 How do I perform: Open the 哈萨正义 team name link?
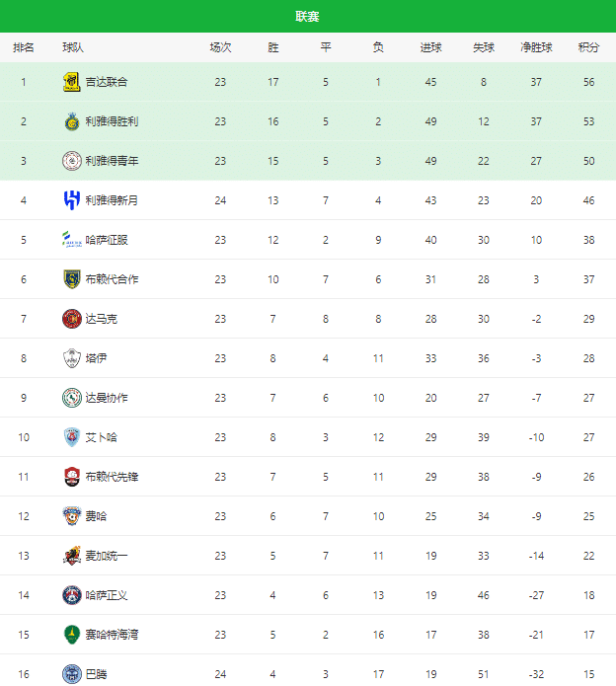pyautogui.click(x=107, y=595)
